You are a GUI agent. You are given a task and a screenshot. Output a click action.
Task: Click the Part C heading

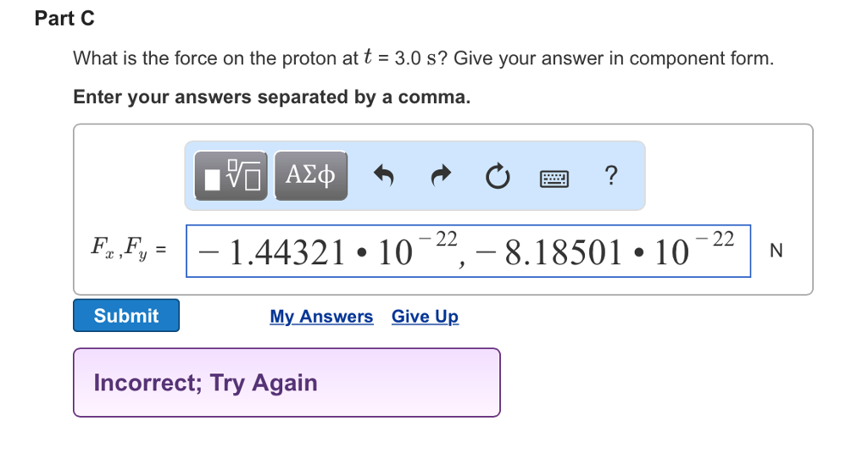[64, 19]
